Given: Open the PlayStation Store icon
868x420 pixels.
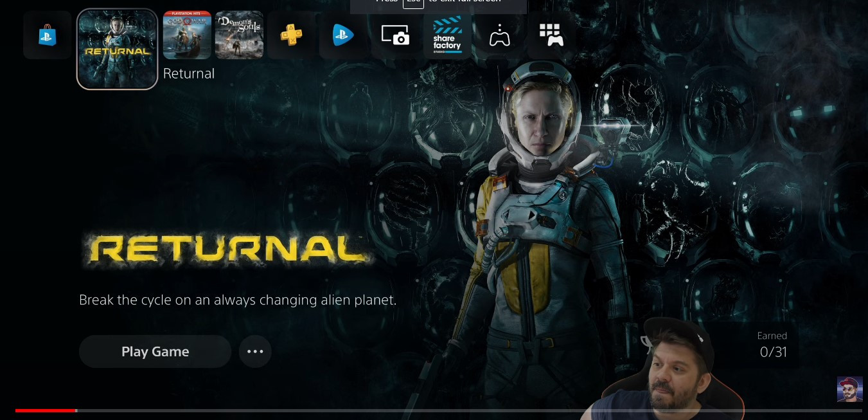Looking at the screenshot, I should click(x=48, y=35).
